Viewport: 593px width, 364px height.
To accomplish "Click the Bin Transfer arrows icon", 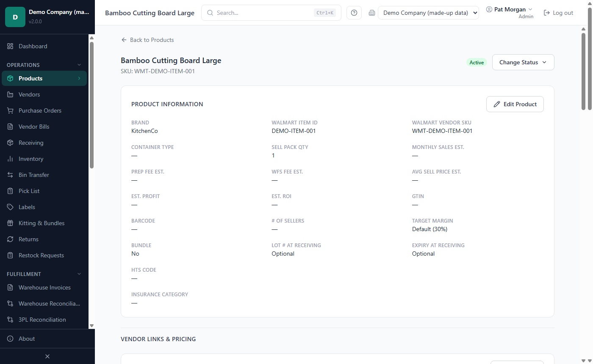I will (x=10, y=175).
